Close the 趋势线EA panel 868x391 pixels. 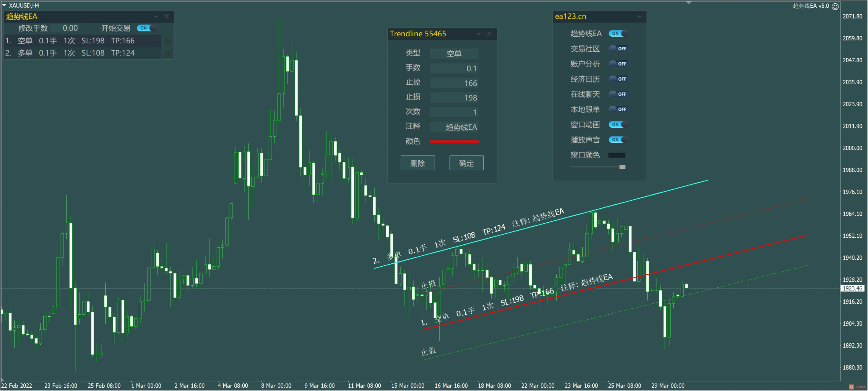(167, 16)
